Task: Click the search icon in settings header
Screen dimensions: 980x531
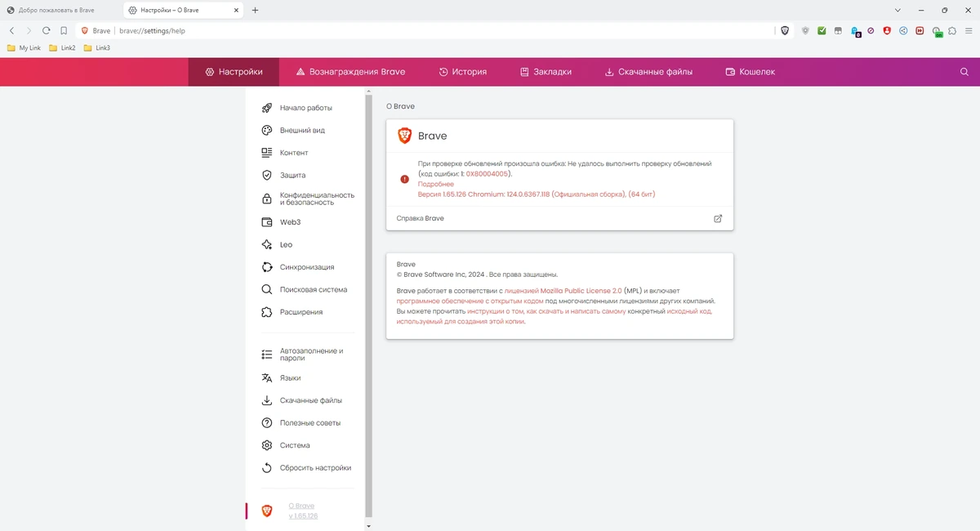Action: (x=964, y=72)
